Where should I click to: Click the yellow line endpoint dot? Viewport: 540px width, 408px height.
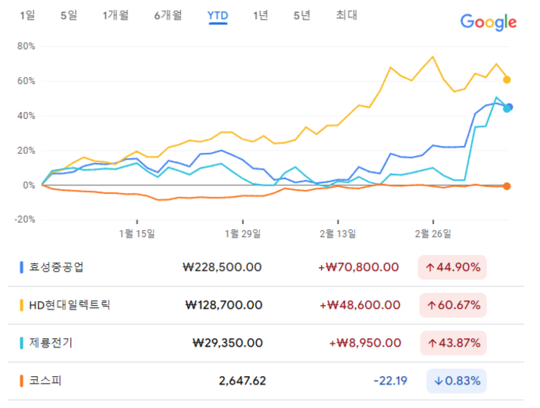pos(507,80)
